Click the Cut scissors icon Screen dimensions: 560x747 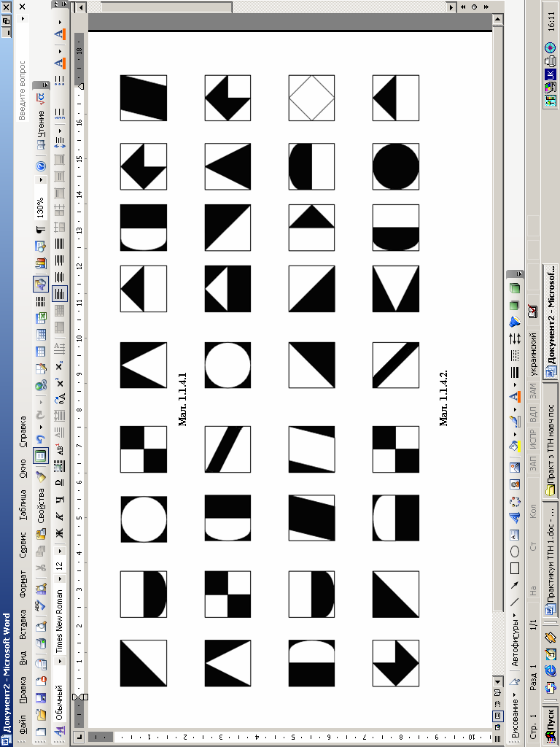click(x=41, y=568)
